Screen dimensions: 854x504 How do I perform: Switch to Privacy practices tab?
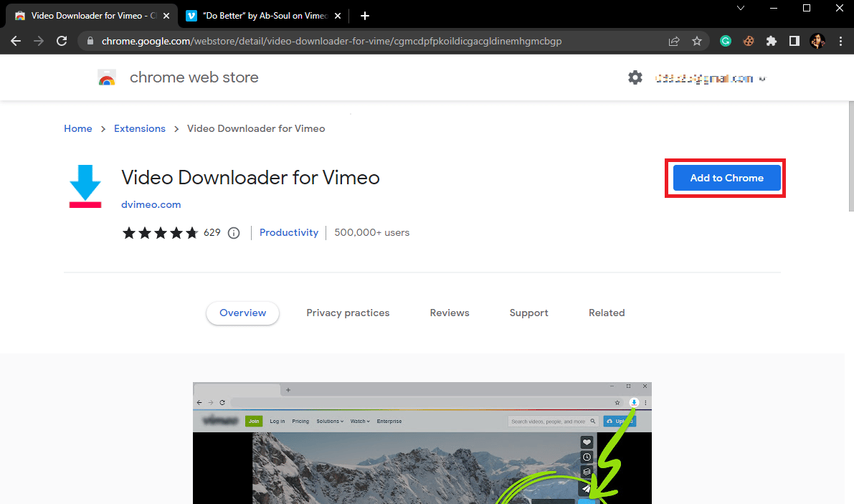coord(348,313)
